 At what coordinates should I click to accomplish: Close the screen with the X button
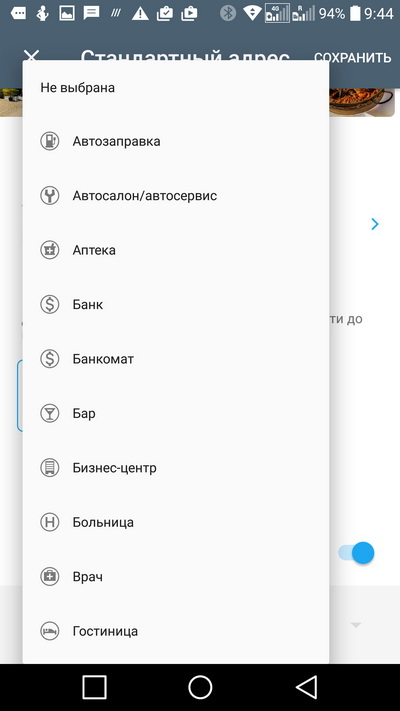tap(31, 56)
